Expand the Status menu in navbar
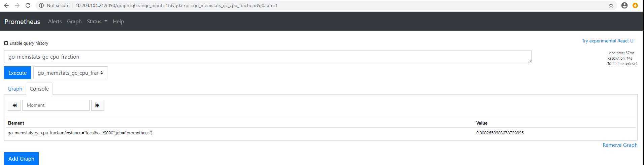Image resolution: width=644 pixels, height=165 pixels. 97,21
